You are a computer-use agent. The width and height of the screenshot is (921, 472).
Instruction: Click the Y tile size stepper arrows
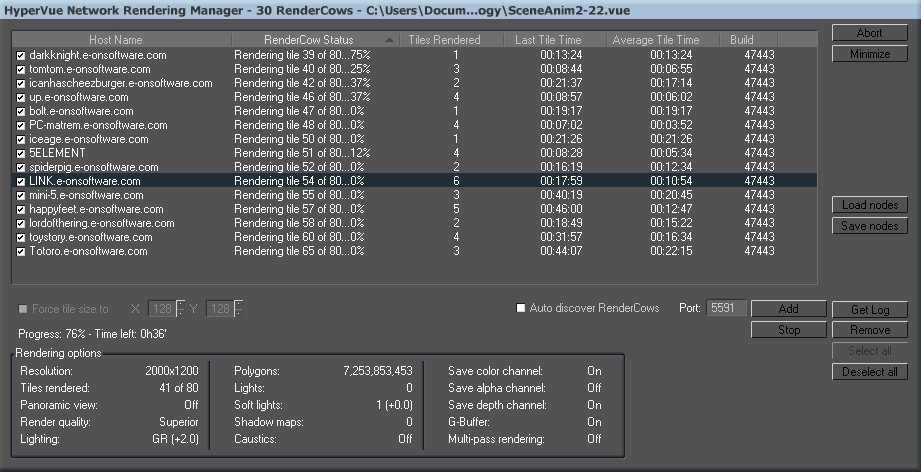point(238,309)
